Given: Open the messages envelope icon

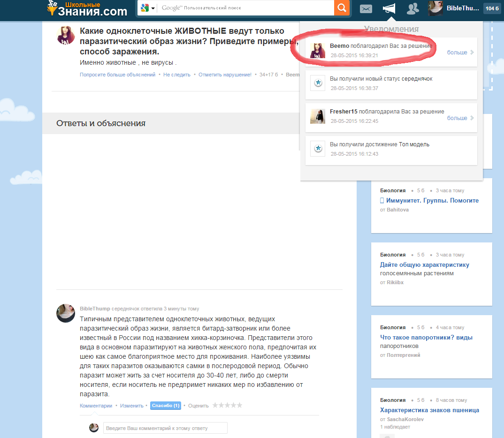Looking at the screenshot, I should (366, 8).
